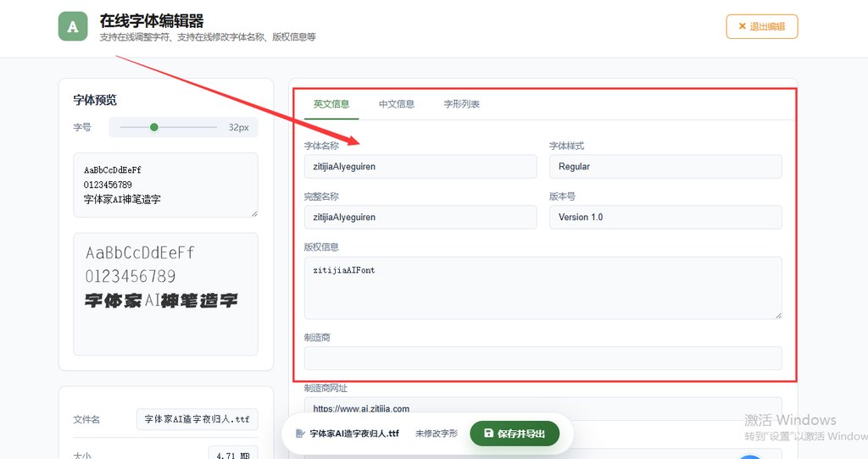Click the 未修改字形 status text
Viewport: 868px width, 459px height.
[x=437, y=434]
